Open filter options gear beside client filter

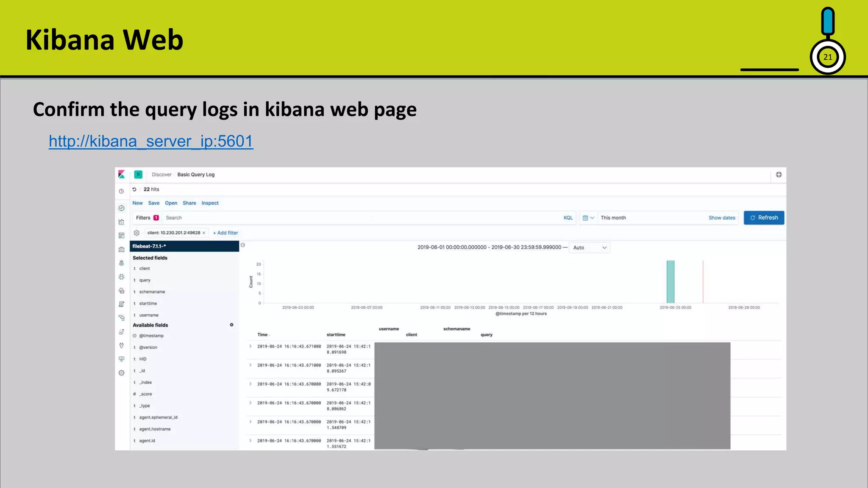pyautogui.click(x=136, y=233)
